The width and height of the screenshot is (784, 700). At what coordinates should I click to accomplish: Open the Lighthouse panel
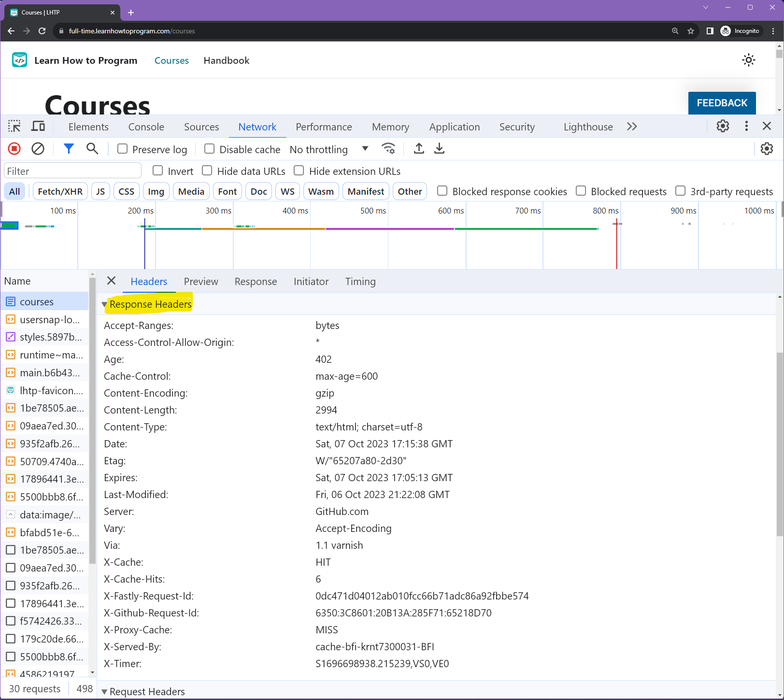pos(588,127)
